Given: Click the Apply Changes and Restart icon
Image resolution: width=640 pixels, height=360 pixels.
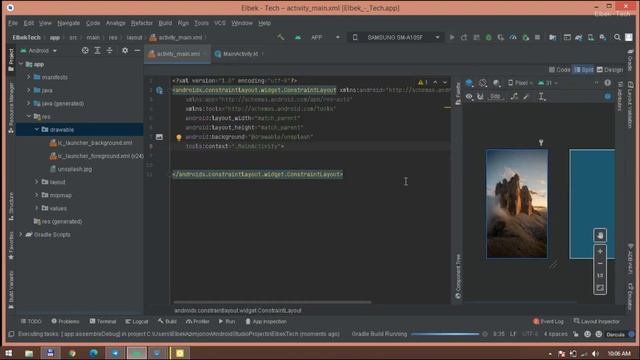Looking at the screenshot, I should (x=464, y=37).
